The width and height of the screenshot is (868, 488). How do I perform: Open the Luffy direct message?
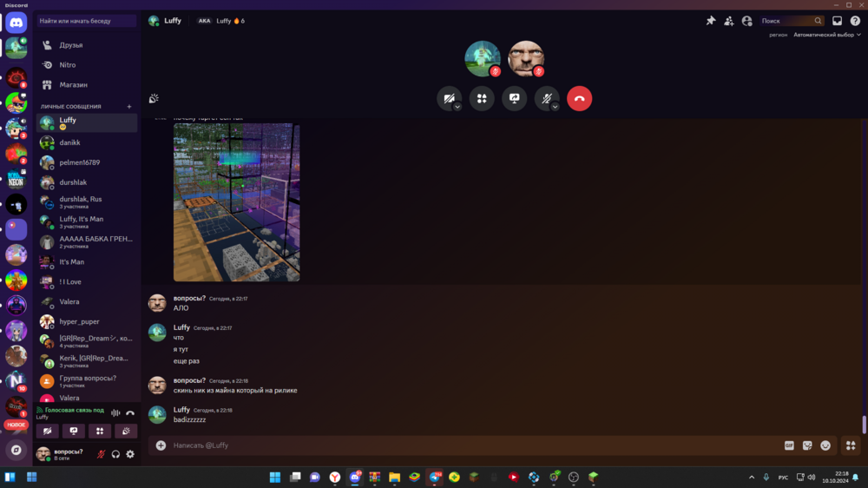click(86, 123)
